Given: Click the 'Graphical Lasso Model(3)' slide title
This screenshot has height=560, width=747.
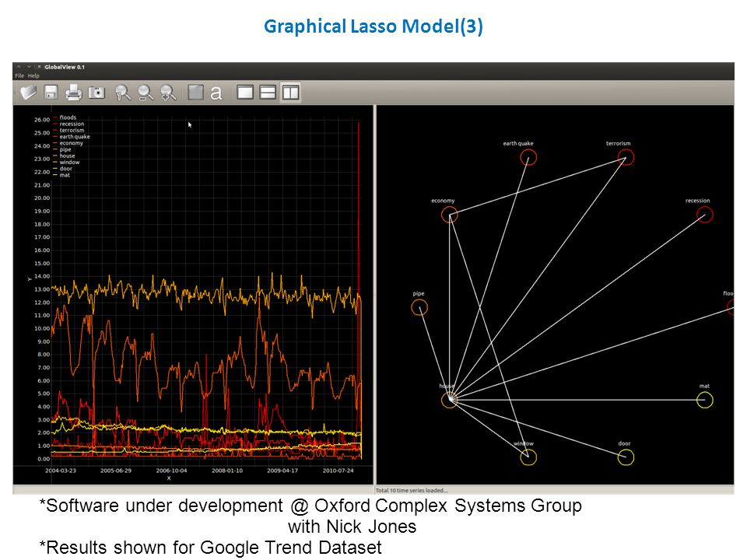Looking at the screenshot, I should click(373, 26).
